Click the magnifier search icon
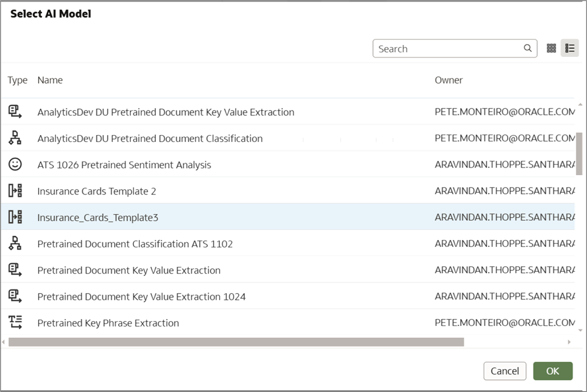 pyautogui.click(x=528, y=48)
